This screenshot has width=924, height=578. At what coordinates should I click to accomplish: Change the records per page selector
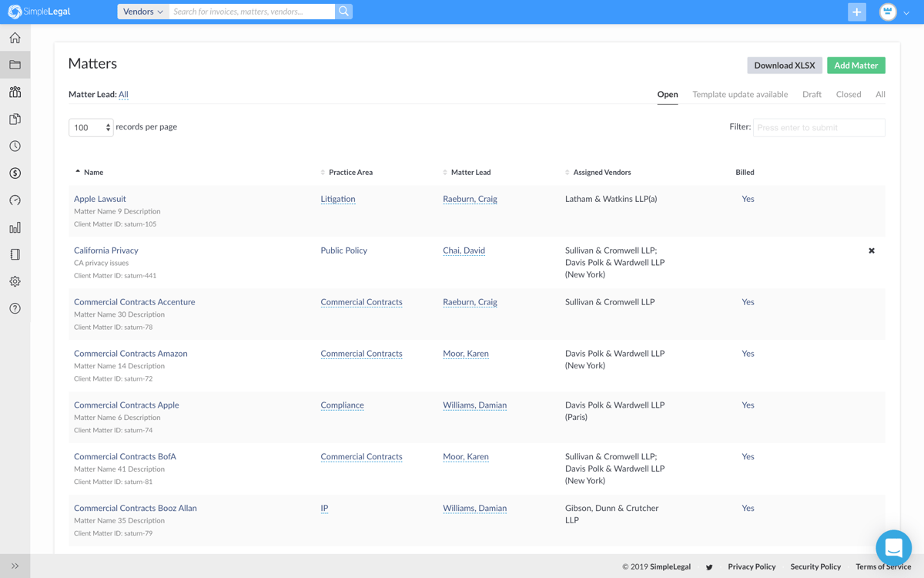[91, 127]
